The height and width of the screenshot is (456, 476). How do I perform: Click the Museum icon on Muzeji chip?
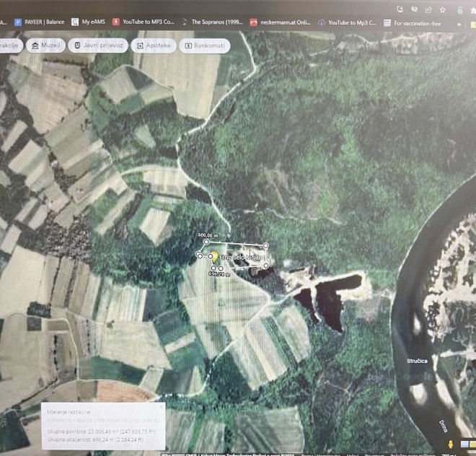tap(34, 45)
